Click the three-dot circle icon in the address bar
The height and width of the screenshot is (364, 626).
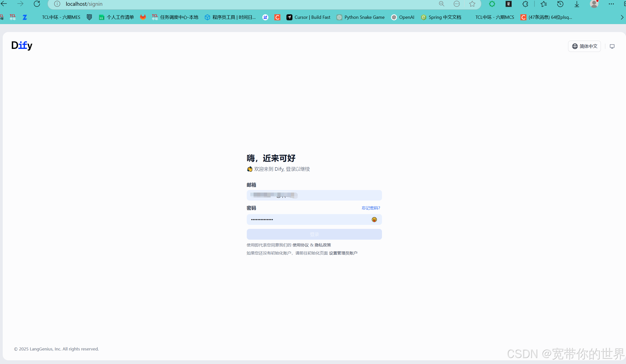(457, 4)
